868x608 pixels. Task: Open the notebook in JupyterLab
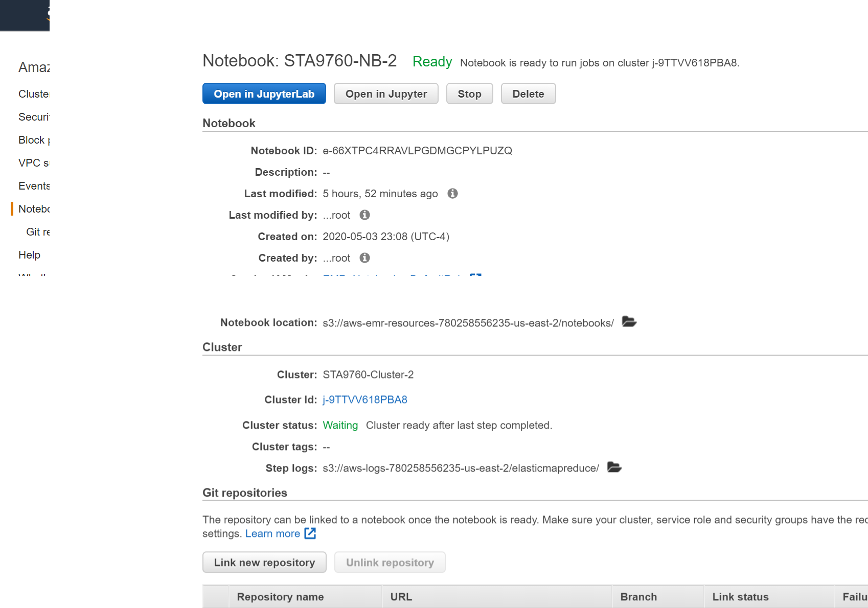pos(264,93)
